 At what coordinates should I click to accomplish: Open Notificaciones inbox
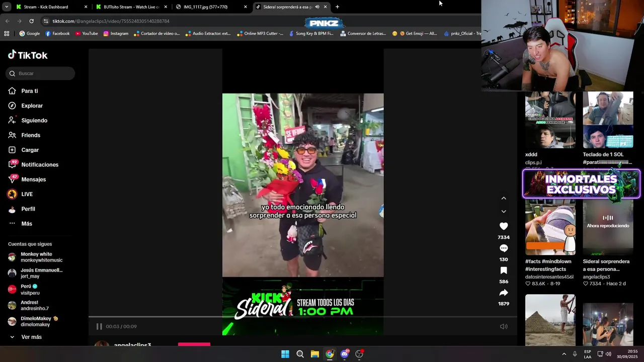point(33,164)
